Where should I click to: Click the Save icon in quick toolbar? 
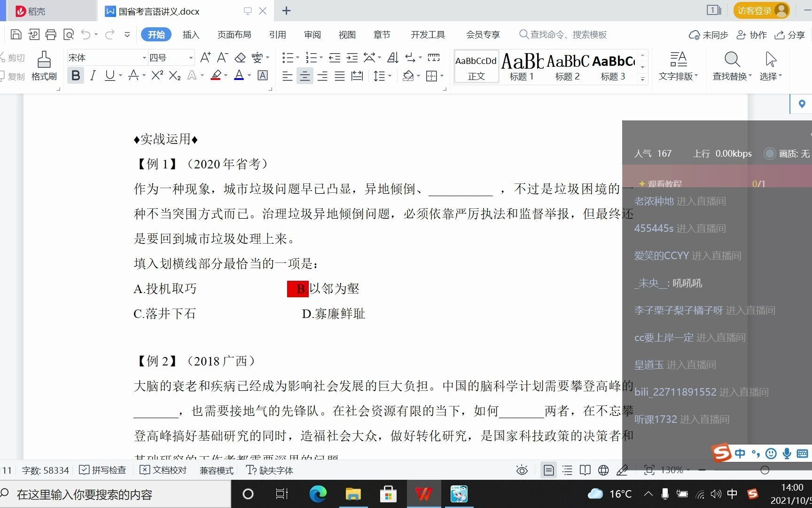pyautogui.click(x=16, y=34)
